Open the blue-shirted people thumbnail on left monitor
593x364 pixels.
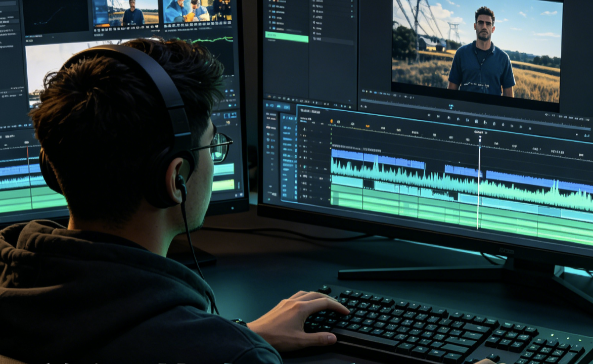[x=197, y=12]
